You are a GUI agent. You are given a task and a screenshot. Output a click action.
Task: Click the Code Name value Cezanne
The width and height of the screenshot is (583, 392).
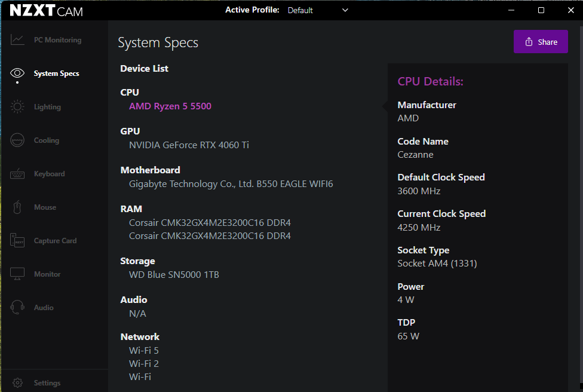point(415,155)
